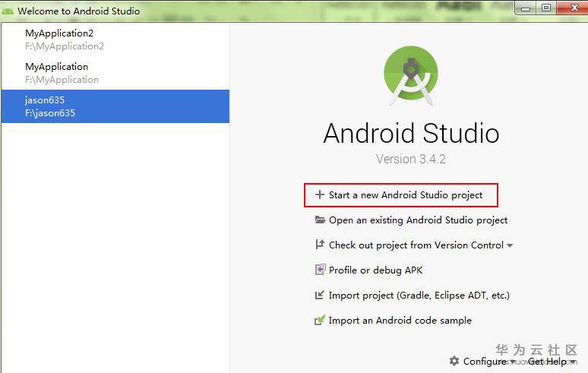Open recent project MyApplication2
This screenshot has width=588, height=373.
coord(115,40)
